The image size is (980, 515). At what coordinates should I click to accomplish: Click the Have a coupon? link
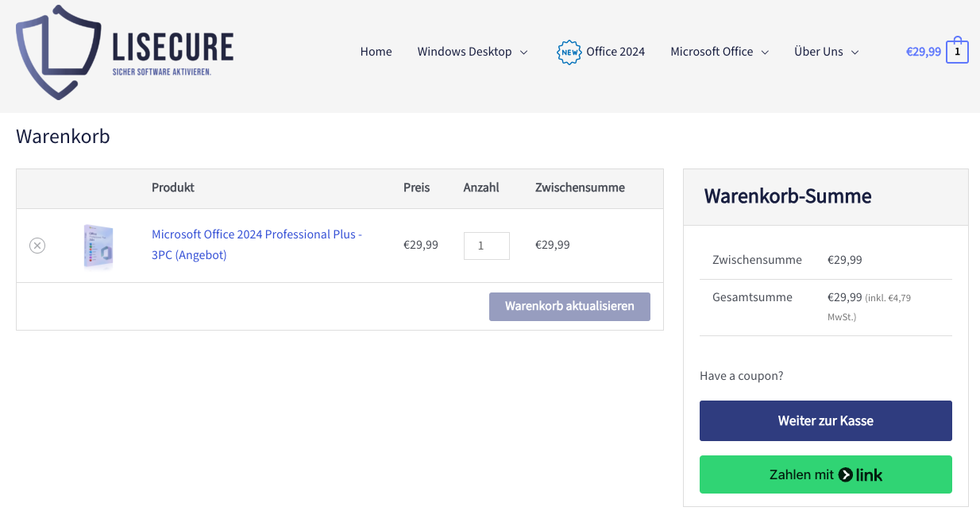click(x=742, y=375)
